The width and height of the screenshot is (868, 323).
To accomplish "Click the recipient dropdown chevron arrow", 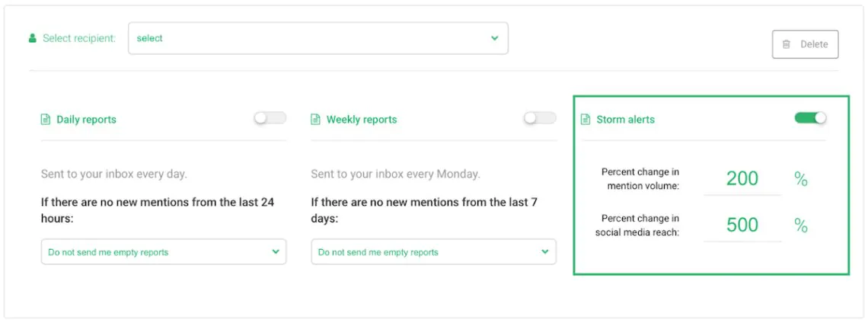I will tap(494, 38).
